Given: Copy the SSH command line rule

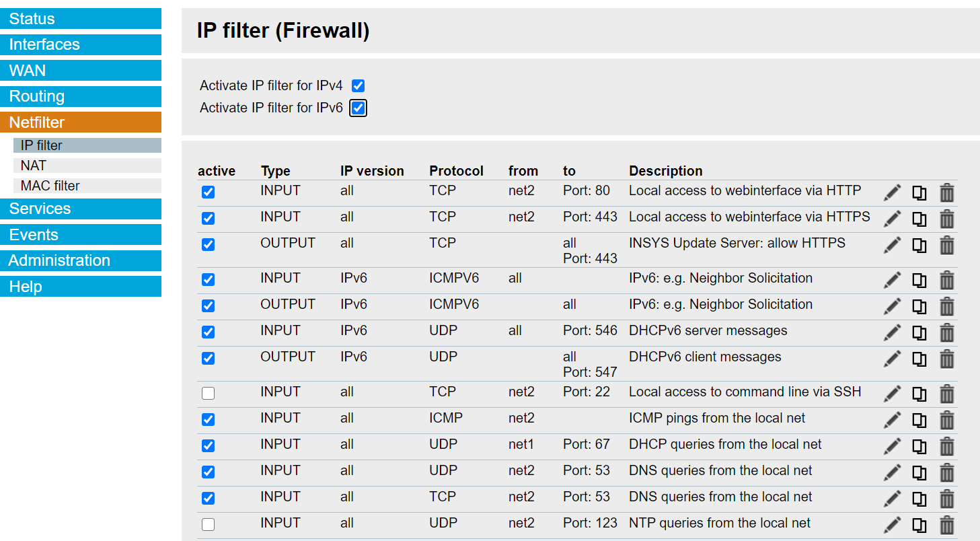Looking at the screenshot, I should pos(919,394).
